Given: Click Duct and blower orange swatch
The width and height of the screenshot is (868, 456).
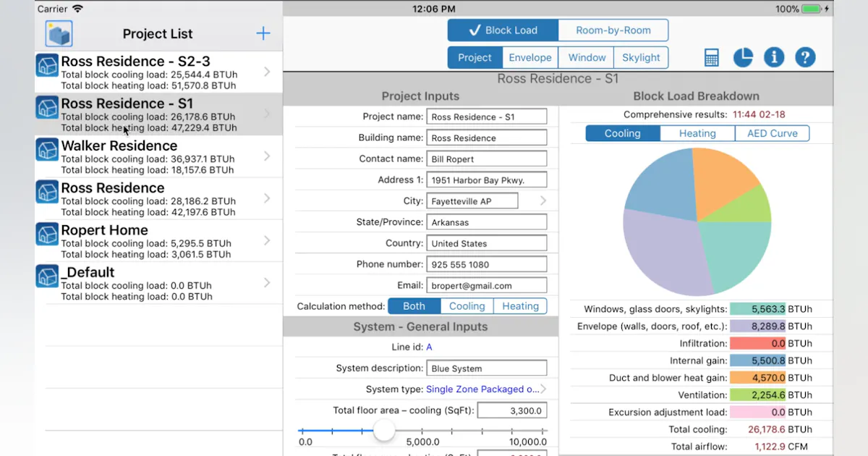Looking at the screenshot, I should click(757, 378).
